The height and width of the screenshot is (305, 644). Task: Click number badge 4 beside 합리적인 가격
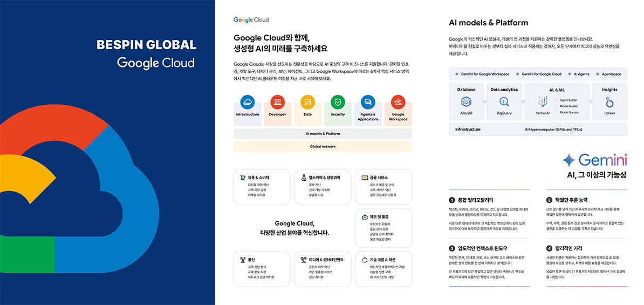(549, 248)
